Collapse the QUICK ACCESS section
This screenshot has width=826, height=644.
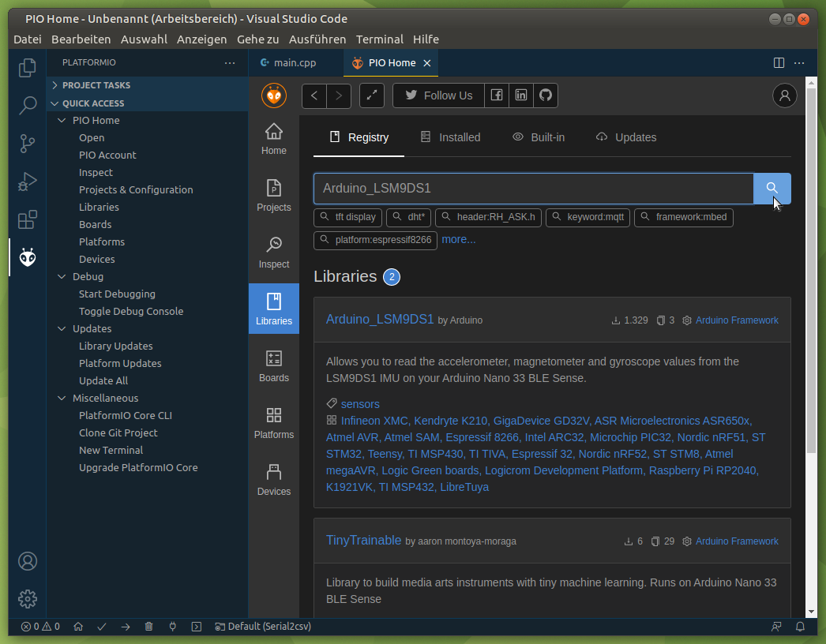(x=148, y=103)
